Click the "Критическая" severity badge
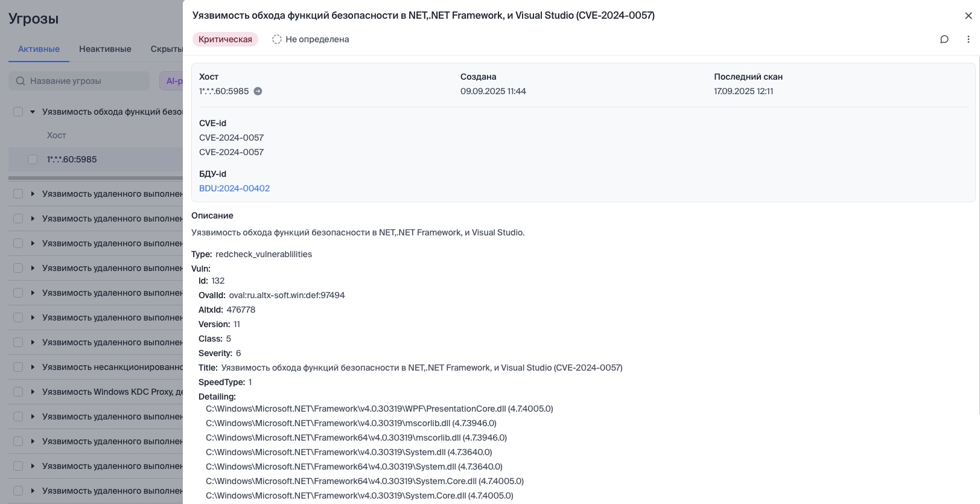 (x=225, y=39)
